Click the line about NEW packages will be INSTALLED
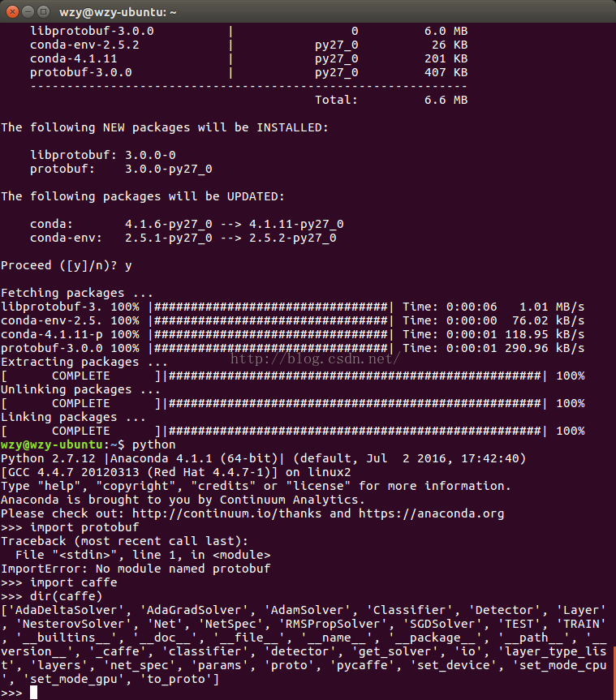Viewport: 616px width, 700px height. [165, 127]
